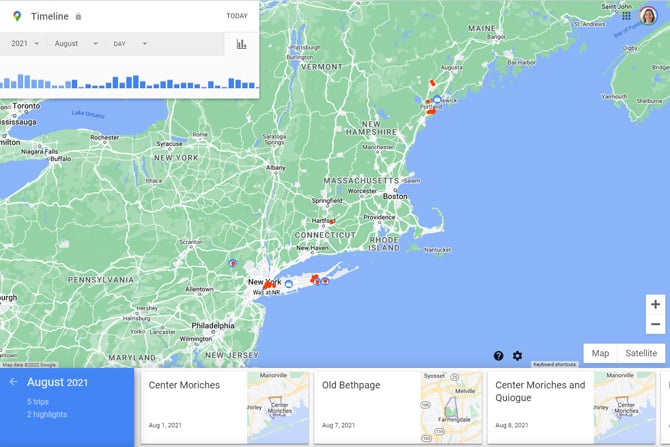Open the account profile picture
The image size is (670, 447).
(x=648, y=16)
